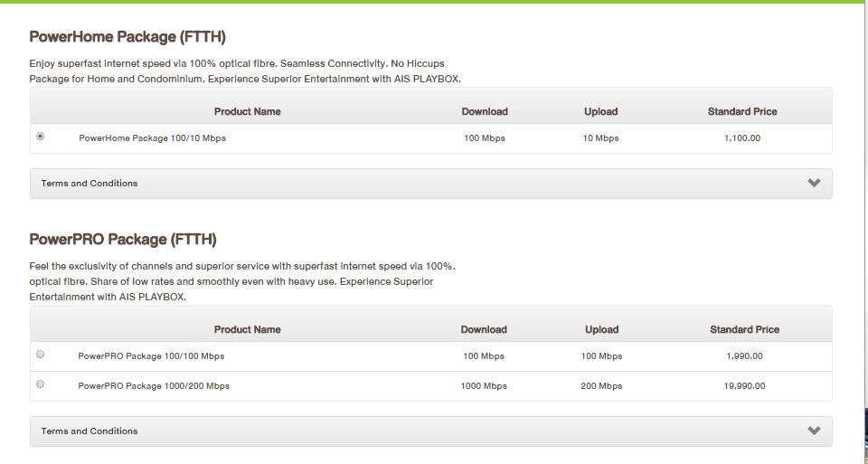Click Standard Price header in PowerHome table

(742, 111)
